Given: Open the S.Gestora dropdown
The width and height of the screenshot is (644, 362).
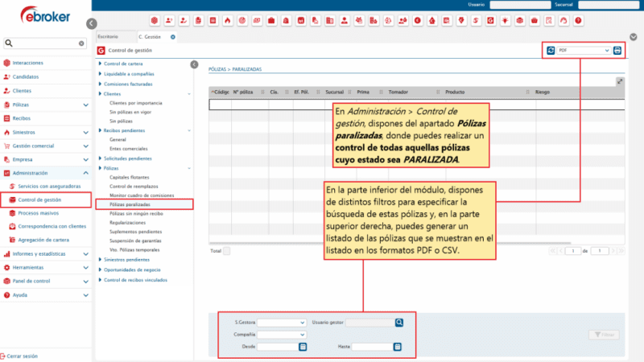Looking at the screenshot, I should [282, 323].
